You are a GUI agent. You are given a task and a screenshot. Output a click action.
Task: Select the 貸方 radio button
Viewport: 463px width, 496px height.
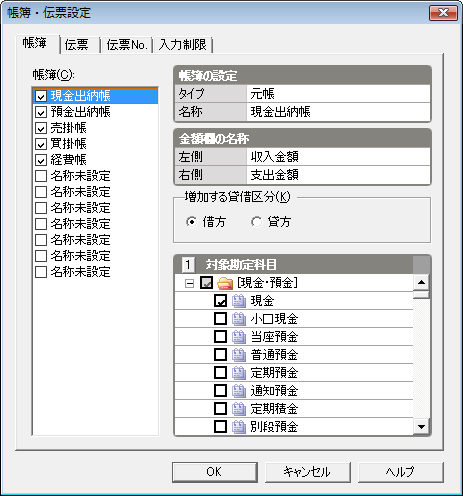tap(256, 222)
